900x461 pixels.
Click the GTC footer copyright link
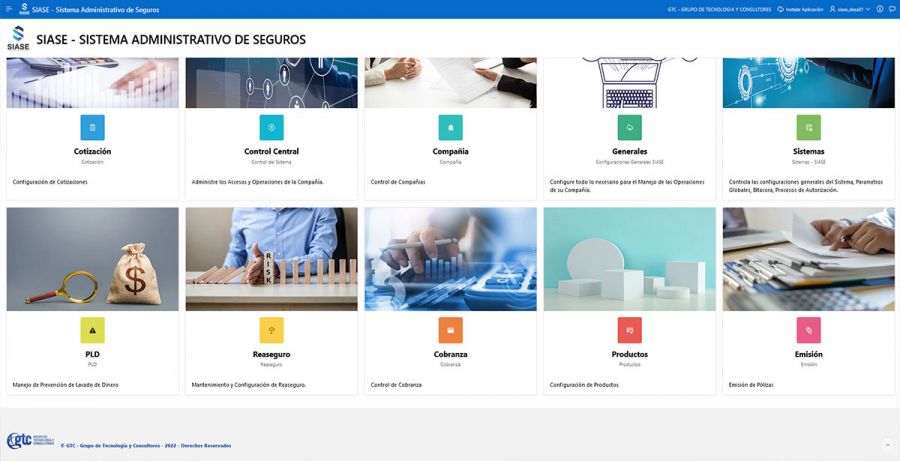coord(145,445)
